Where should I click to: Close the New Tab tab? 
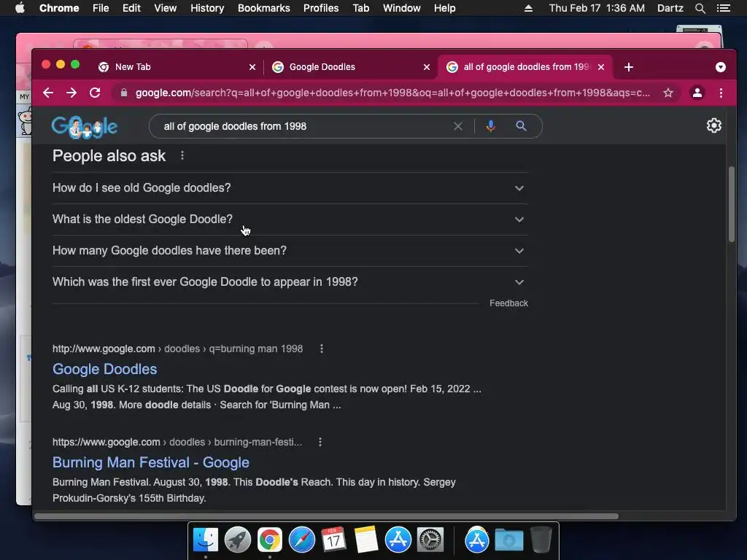click(x=252, y=67)
